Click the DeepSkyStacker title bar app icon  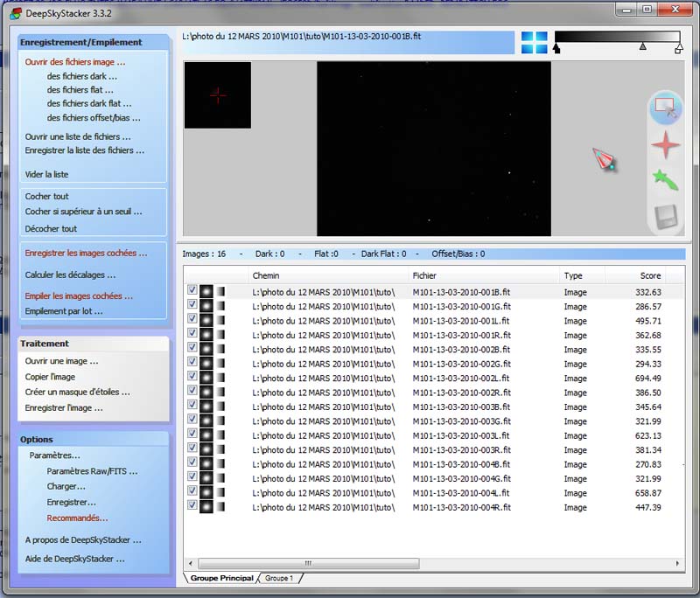click(x=10, y=10)
